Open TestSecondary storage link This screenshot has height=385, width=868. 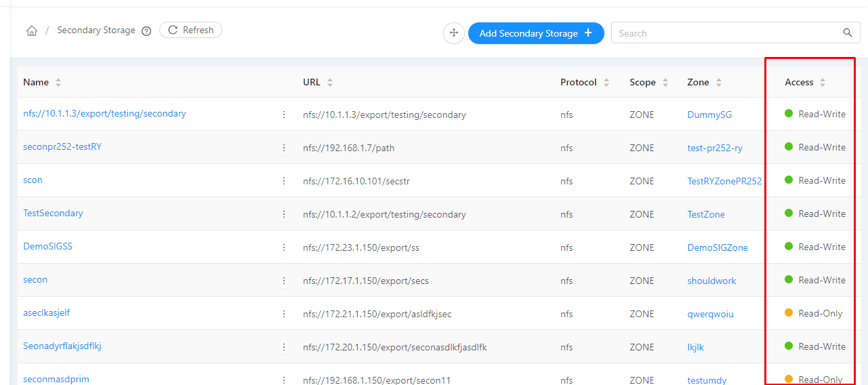(x=53, y=213)
